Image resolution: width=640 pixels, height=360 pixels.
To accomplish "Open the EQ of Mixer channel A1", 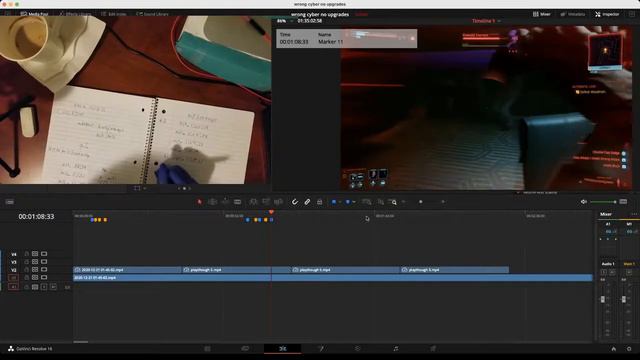I will [608, 232].
